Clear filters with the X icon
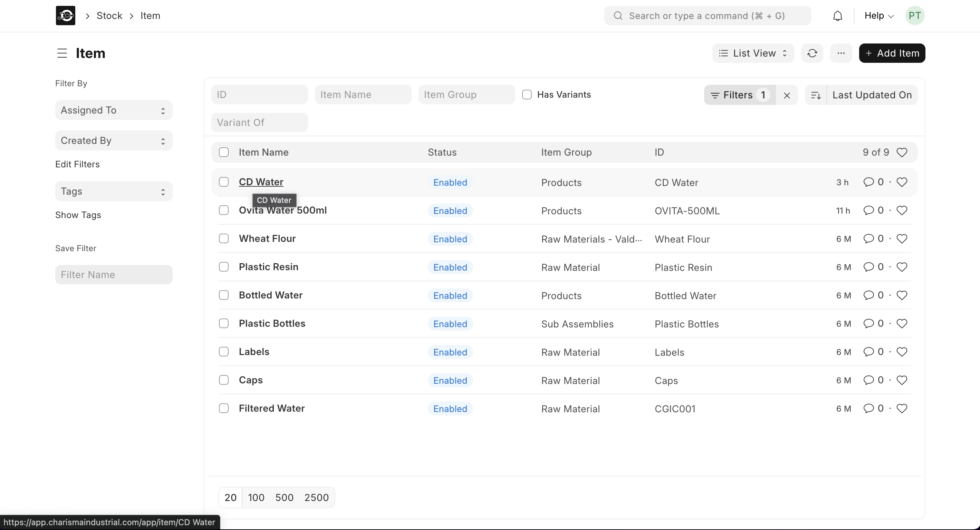Viewport: 980px width, 530px height. click(x=787, y=95)
